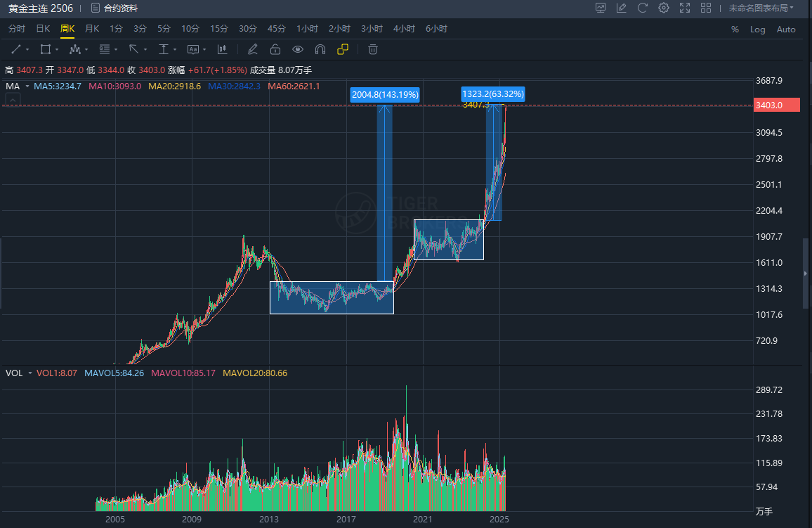812x528 pixels.
Task: Click the MAVOL10:85.17 volume value
Action: coord(183,373)
